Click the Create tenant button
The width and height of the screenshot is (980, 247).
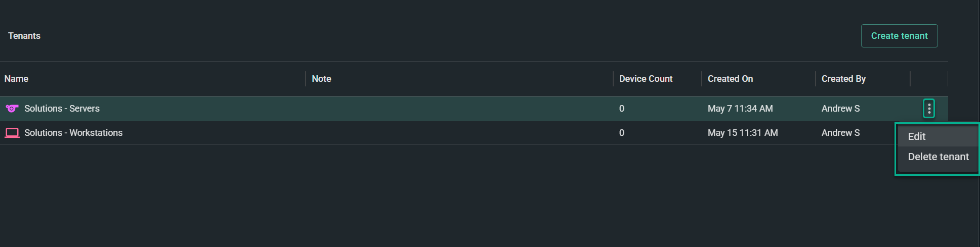(x=899, y=36)
